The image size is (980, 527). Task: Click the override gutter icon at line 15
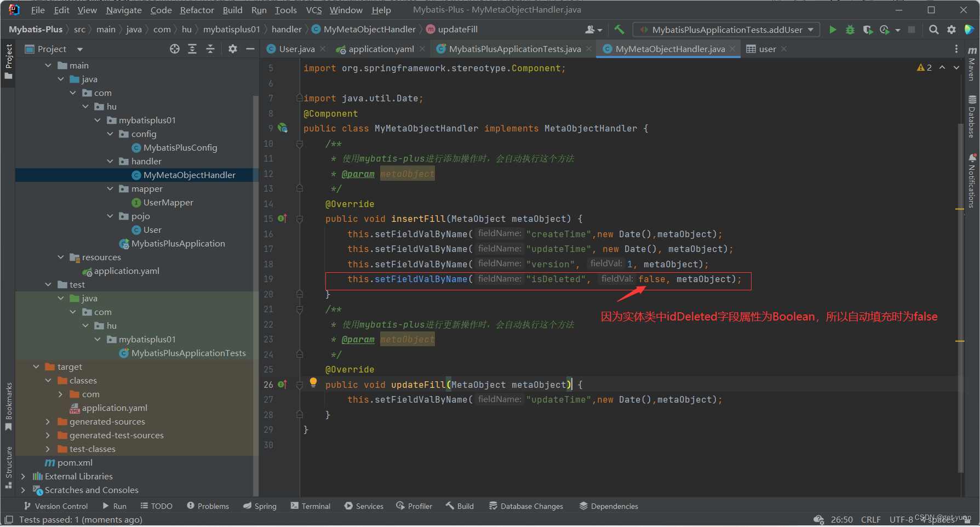[283, 219]
